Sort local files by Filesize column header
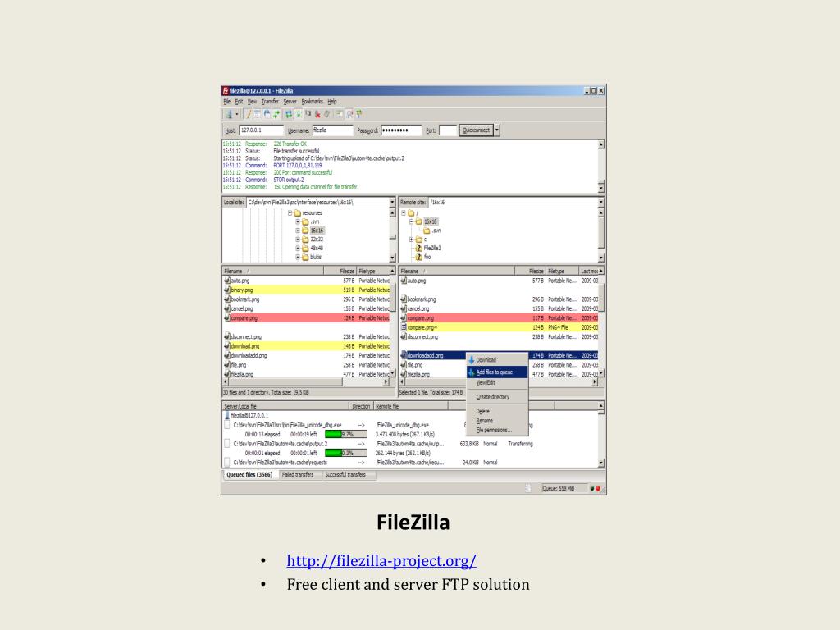This screenshot has height=630, width=840. (340, 271)
